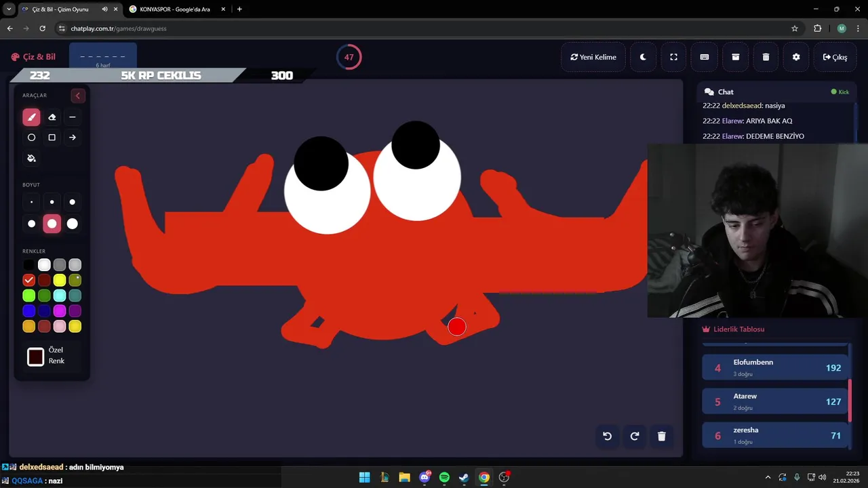
Task: Pick the black color swatch
Action: tap(28, 265)
